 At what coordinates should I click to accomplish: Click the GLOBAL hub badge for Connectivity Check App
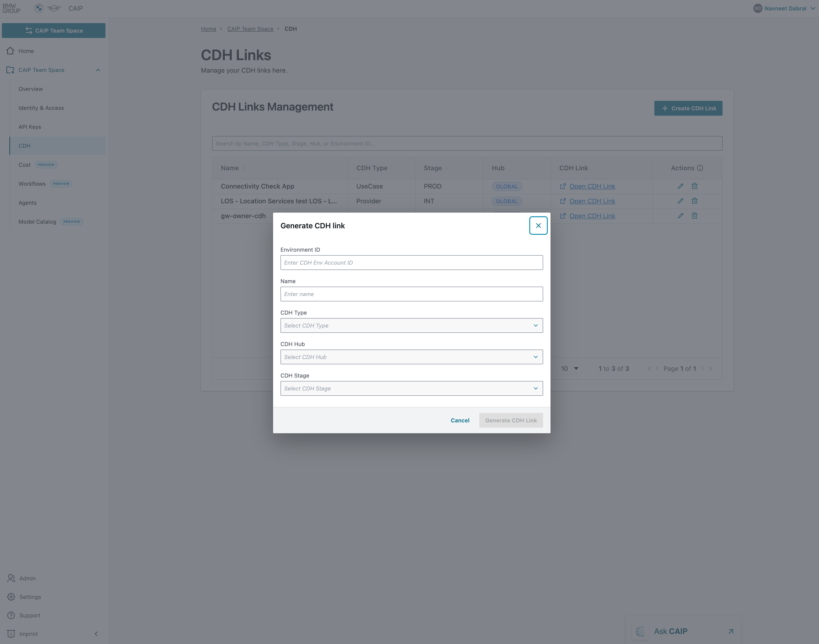(x=507, y=186)
